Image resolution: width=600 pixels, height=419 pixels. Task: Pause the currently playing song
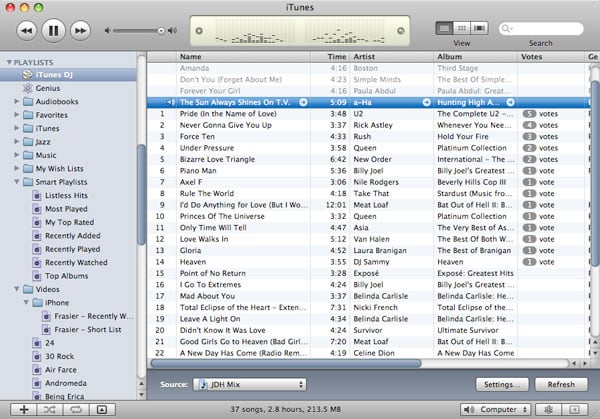(53, 31)
